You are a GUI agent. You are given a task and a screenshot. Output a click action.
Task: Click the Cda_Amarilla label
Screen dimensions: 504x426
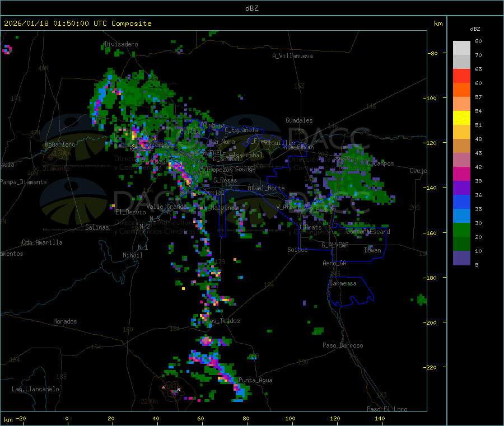tap(42, 242)
